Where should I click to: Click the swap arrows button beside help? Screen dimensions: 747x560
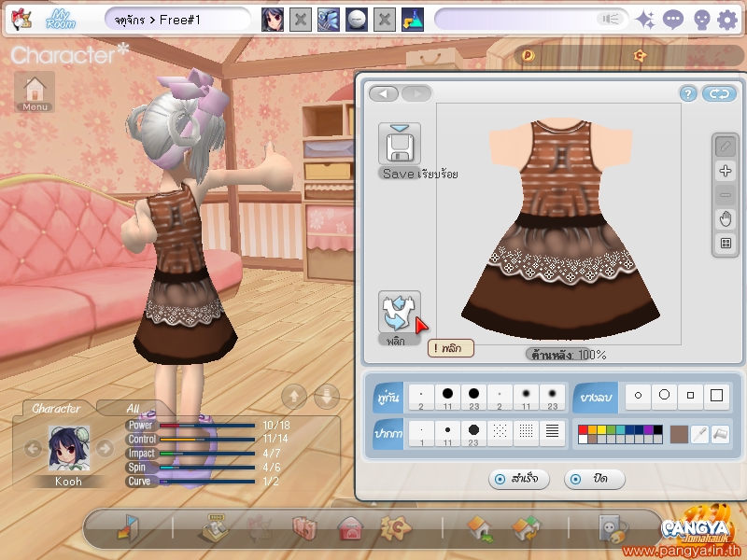(719, 94)
